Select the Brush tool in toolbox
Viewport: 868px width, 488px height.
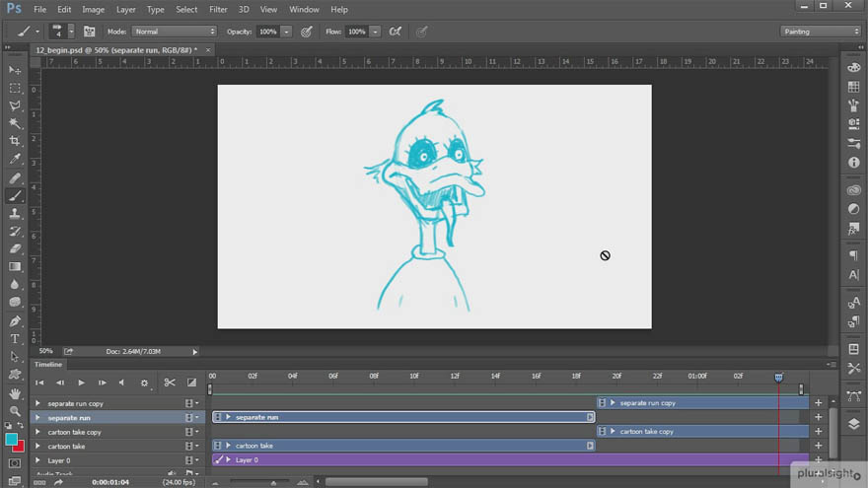tap(15, 196)
